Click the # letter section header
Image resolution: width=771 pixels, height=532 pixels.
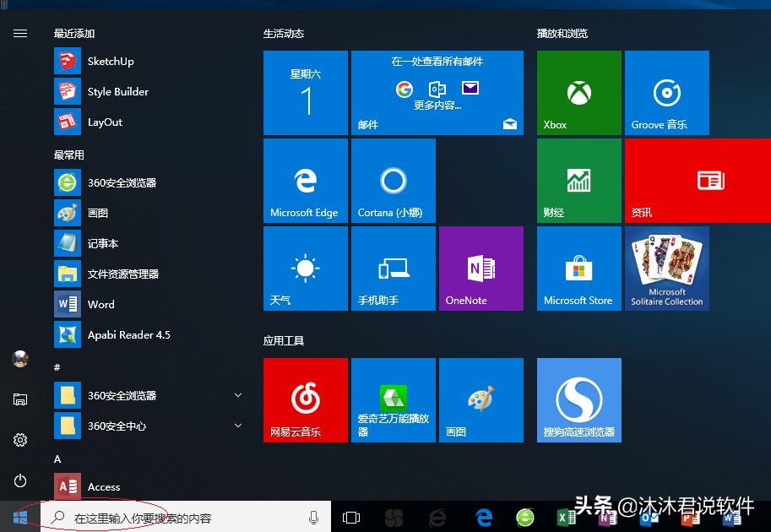(57, 367)
